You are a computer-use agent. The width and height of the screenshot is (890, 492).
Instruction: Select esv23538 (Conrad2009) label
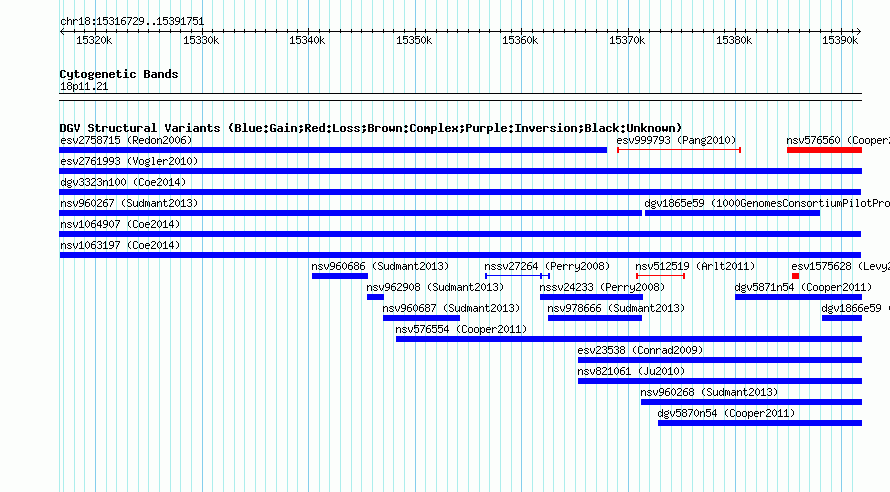640,350
